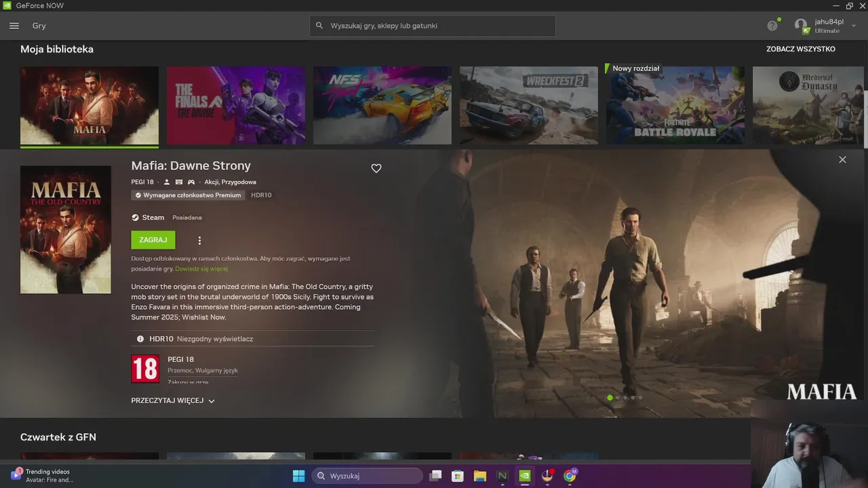Open File Explorer from taskbar
Screen dimensions: 868x488
tap(480, 476)
